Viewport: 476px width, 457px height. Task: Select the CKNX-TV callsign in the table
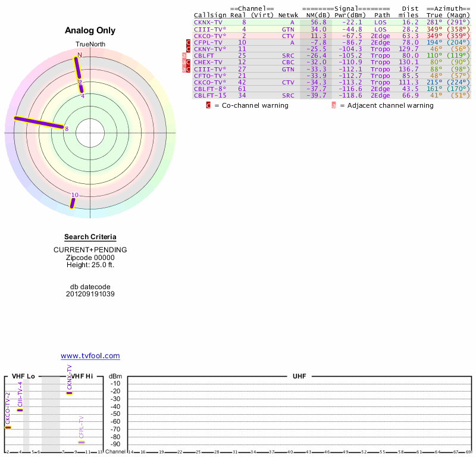coord(208,22)
